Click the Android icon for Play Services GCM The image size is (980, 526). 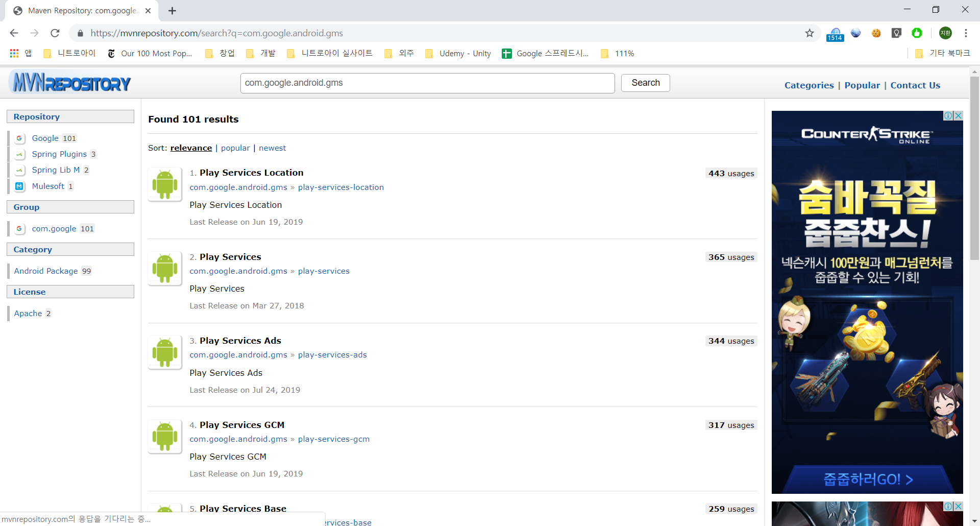point(165,436)
